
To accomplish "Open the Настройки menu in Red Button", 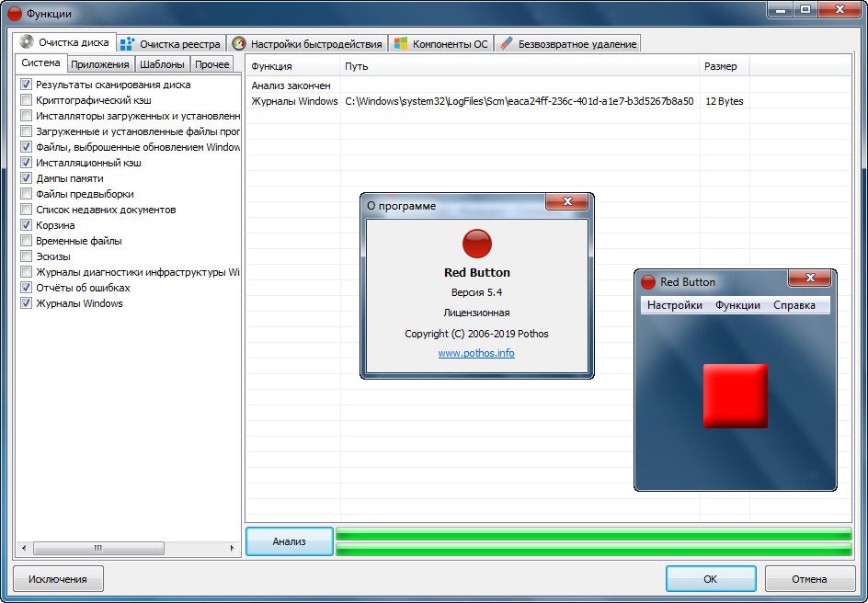I will point(674,305).
